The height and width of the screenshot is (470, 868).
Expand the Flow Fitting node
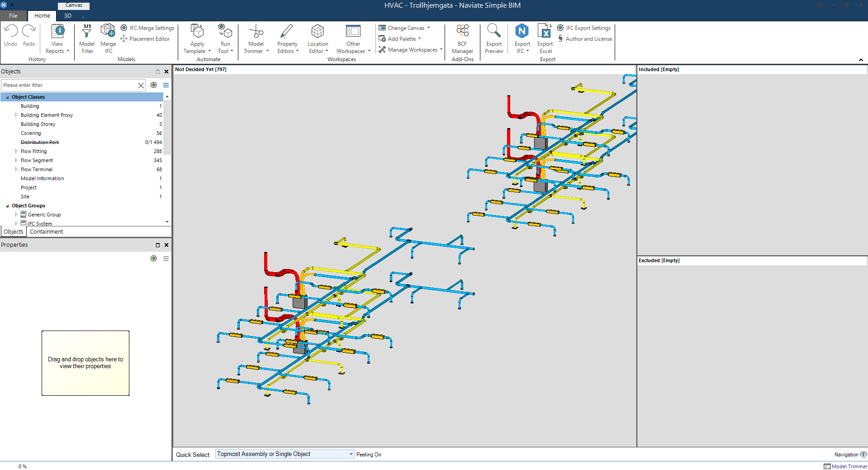(x=16, y=151)
